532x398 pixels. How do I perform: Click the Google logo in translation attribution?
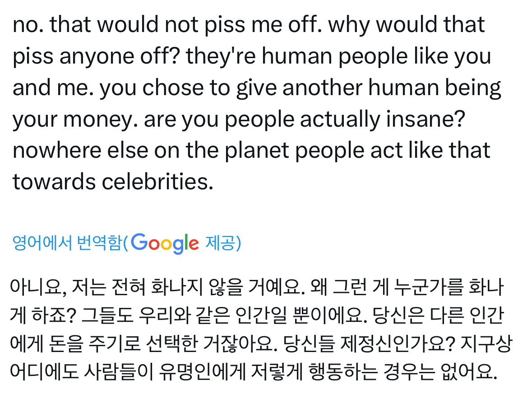(165, 243)
